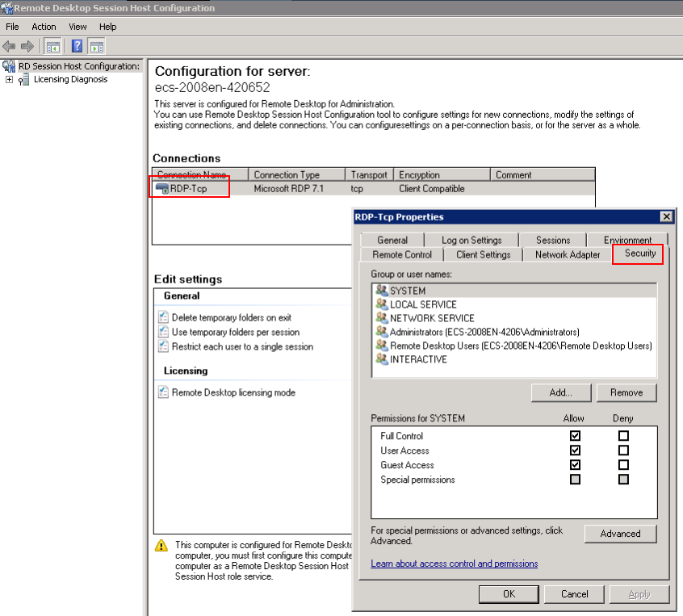This screenshot has width=683, height=616.
Task: Expand the Licensing Diagnosis tree node
Action: (9, 80)
